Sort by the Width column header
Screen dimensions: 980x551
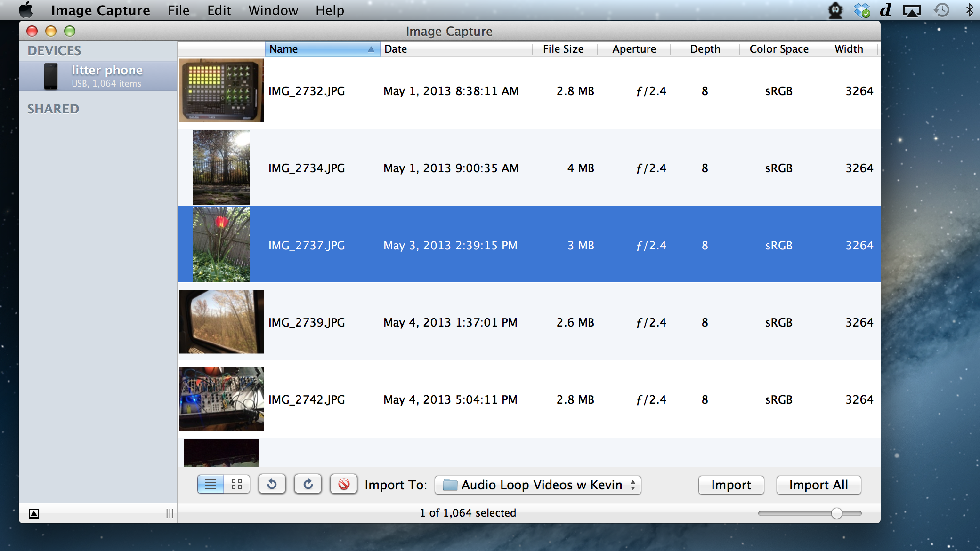[x=849, y=49]
